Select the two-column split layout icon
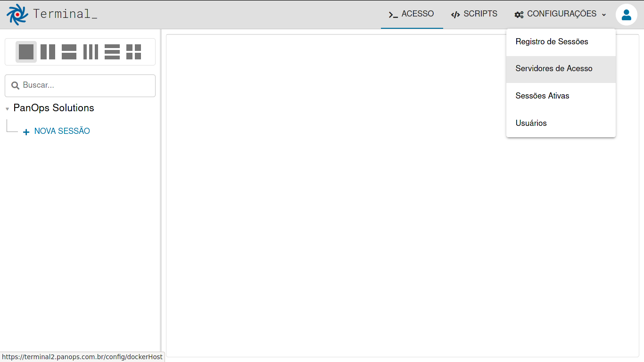644x362 pixels. (48, 52)
